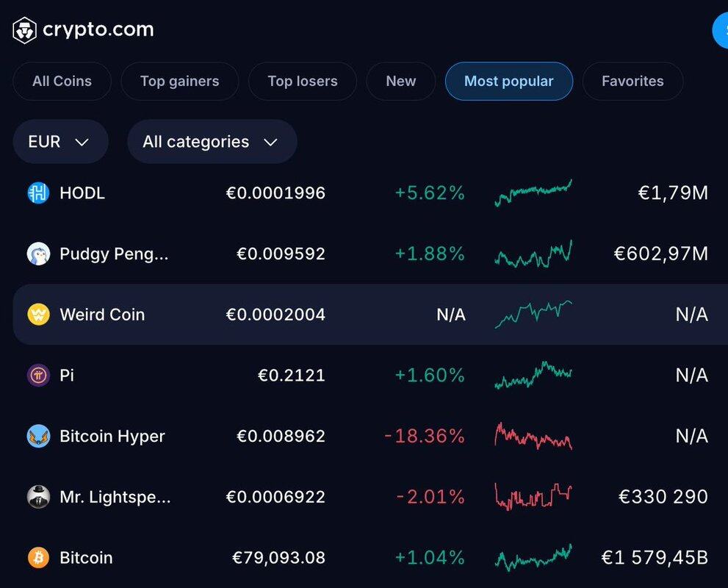The image size is (728, 588).
Task: Click the Bitcoin Hyper coin icon
Action: (38, 437)
